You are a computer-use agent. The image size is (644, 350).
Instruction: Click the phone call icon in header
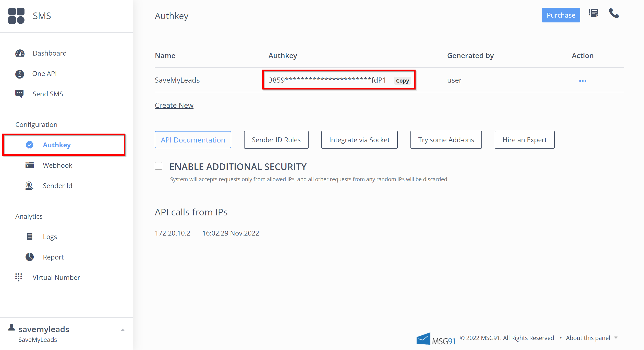614,13
